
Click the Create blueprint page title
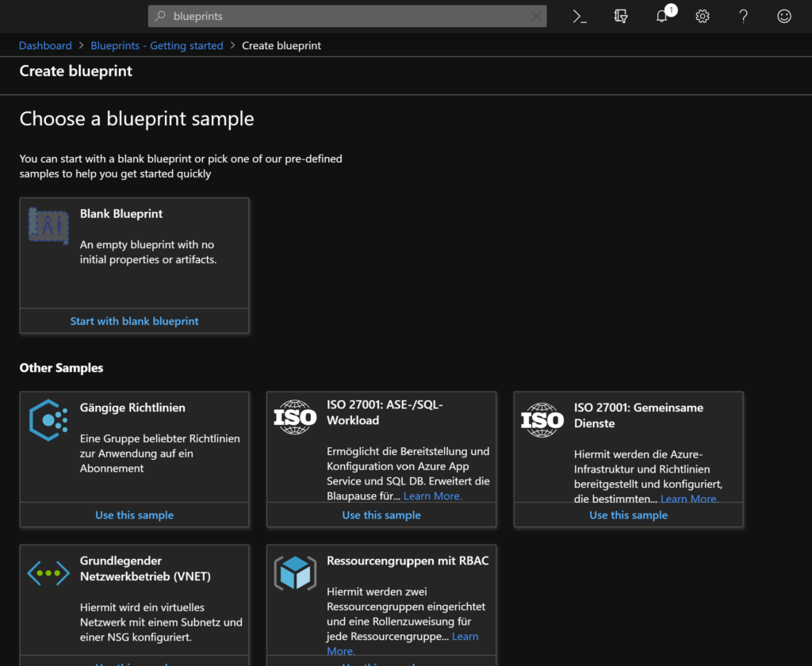tap(75, 71)
